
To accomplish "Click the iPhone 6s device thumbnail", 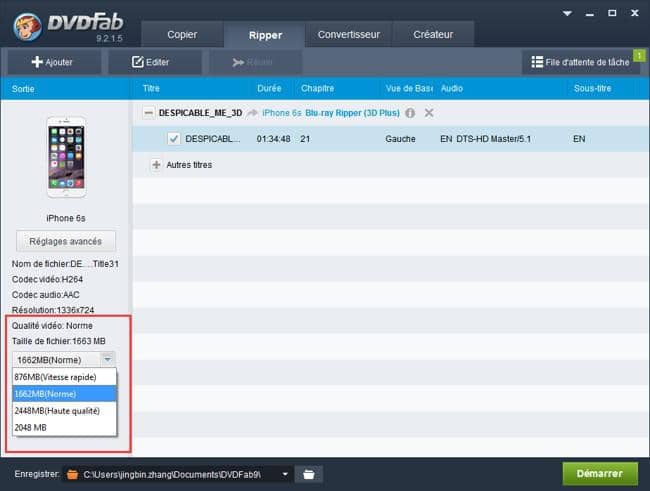I will click(x=66, y=157).
